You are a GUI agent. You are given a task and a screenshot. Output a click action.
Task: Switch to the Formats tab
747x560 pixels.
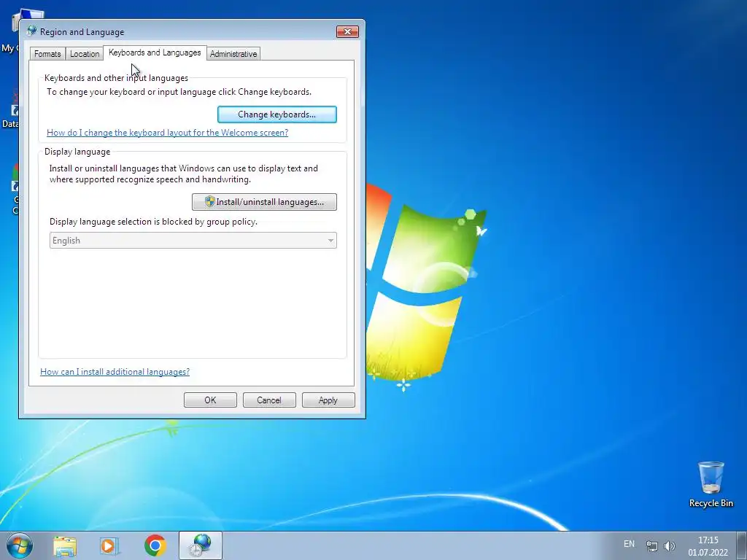(x=47, y=54)
